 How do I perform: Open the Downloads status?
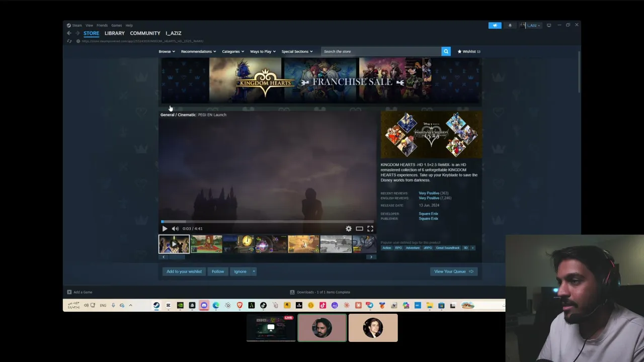[x=320, y=292]
